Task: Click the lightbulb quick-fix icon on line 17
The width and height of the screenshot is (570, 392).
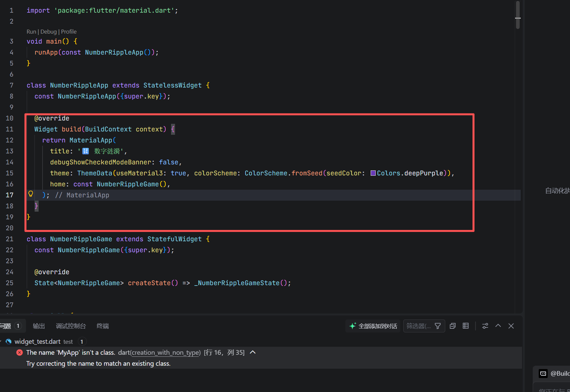Action: point(31,194)
